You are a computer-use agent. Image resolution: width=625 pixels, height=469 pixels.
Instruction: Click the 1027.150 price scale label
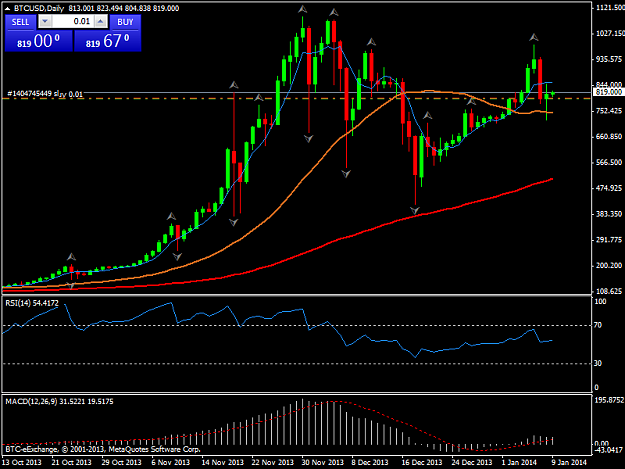(610, 33)
